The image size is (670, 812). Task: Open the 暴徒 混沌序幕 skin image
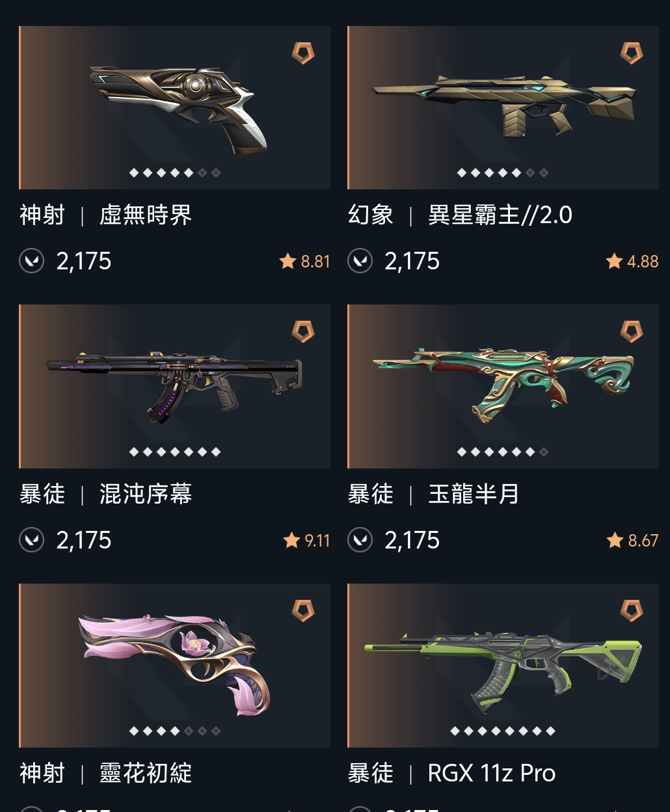tap(175, 386)
